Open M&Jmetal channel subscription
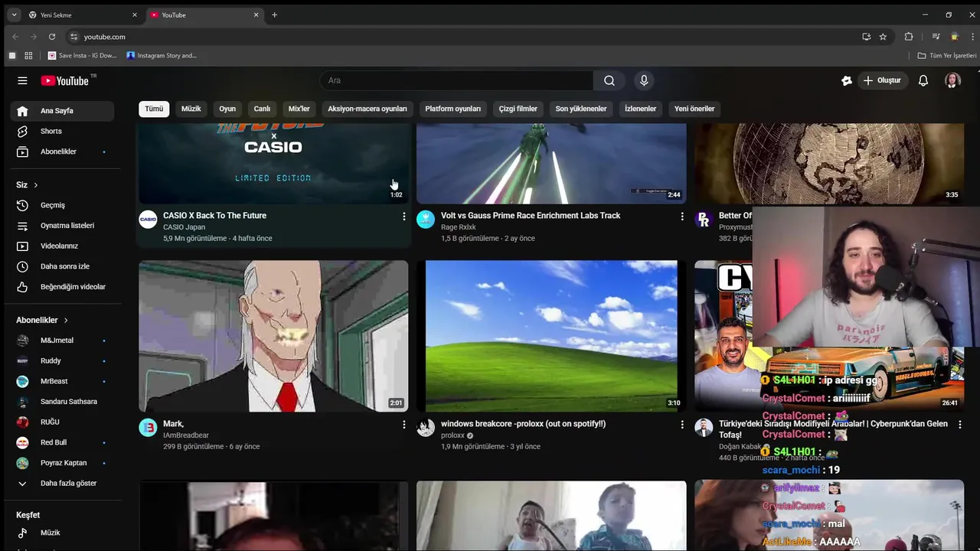The width and height of the screenshot is (980, 551). coord(63,341)
